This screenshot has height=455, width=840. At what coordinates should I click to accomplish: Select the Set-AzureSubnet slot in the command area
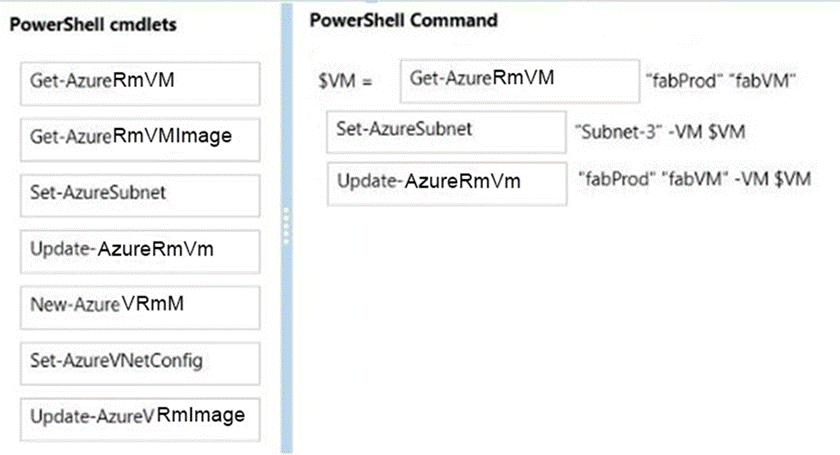click(446, 130)
